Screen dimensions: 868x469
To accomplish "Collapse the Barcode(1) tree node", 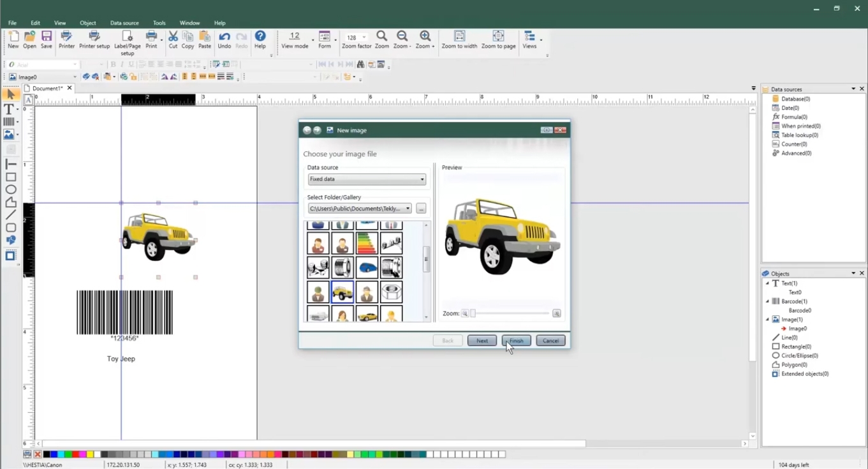I will click(x=767, y=301).
